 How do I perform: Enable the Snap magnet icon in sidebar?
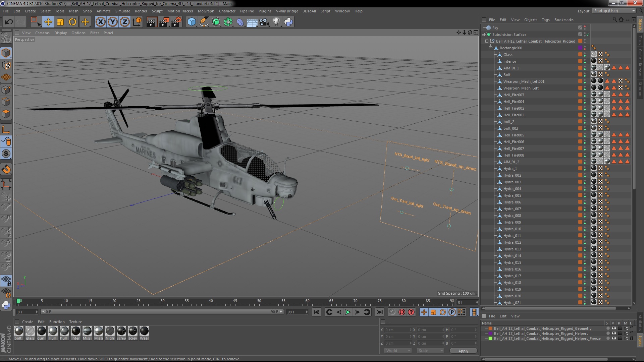click(6, 169)
